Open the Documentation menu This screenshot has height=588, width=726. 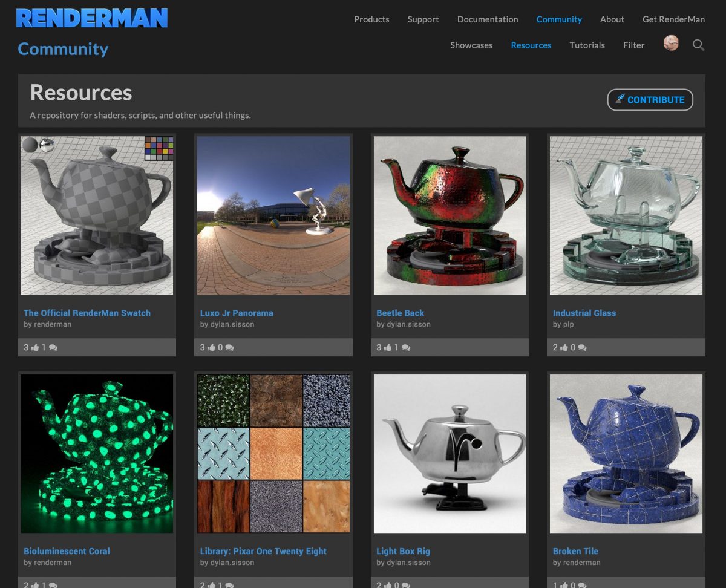(488, 19)
